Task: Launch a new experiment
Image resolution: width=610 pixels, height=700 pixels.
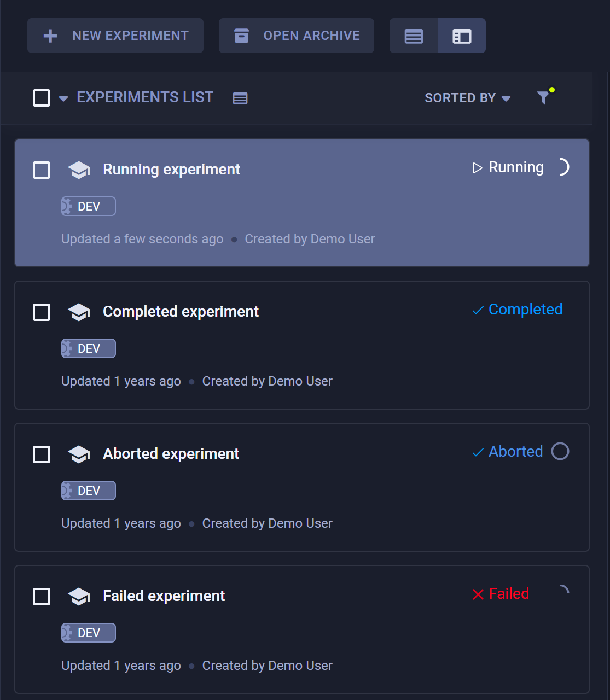Action: coord(115,35)
